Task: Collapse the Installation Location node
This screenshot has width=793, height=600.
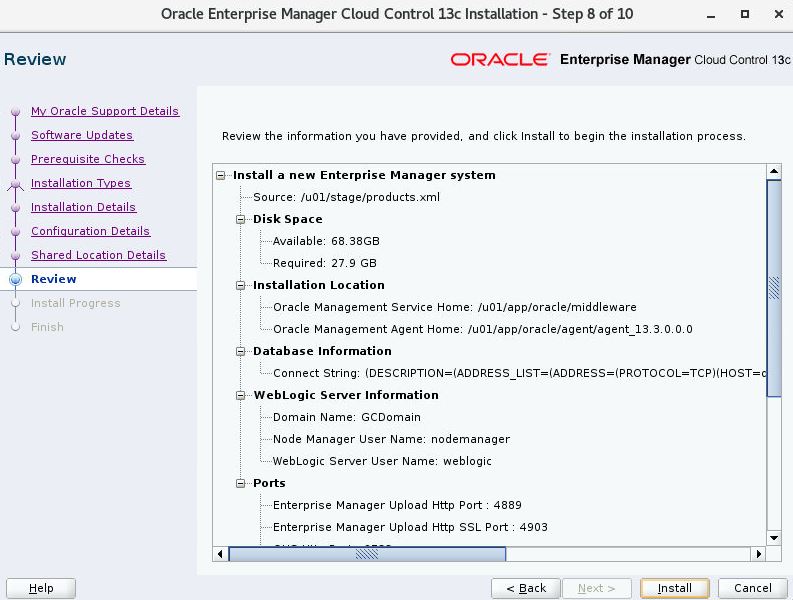Action: (241, 285)
